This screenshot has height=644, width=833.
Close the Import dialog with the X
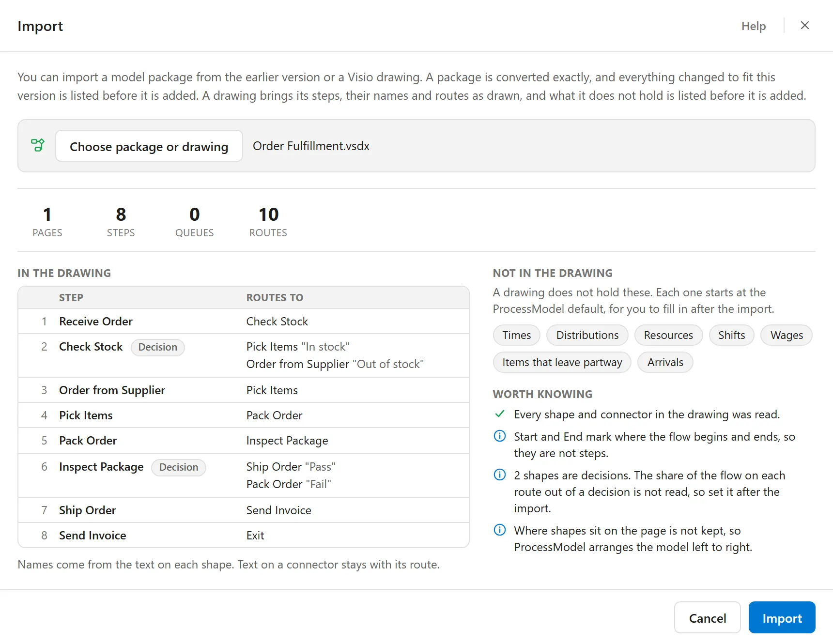click(805, 26)
